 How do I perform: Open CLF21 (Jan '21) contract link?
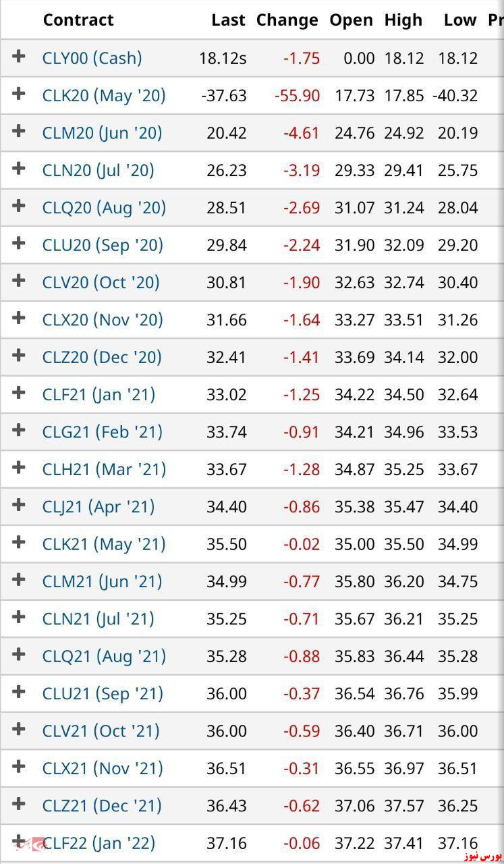tap(99, 394)
